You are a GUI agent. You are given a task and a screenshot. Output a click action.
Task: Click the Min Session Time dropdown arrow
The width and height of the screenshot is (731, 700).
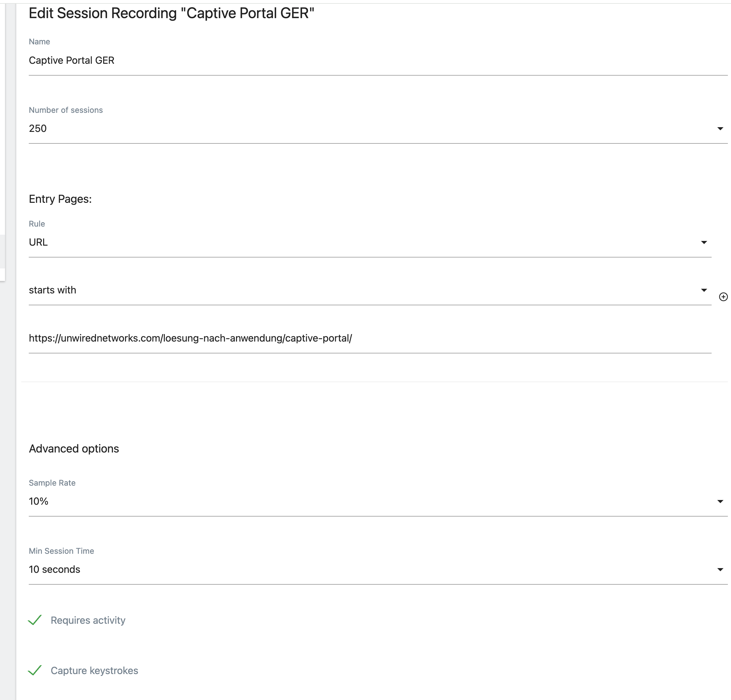pyautogui.click(x=720, y=569)
